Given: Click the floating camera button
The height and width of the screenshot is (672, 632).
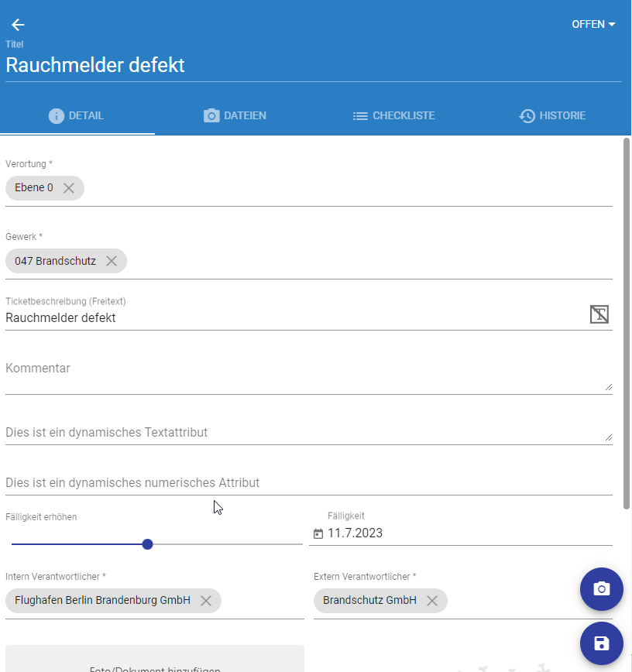Looking at the screenshot, I should pos(601,589).
